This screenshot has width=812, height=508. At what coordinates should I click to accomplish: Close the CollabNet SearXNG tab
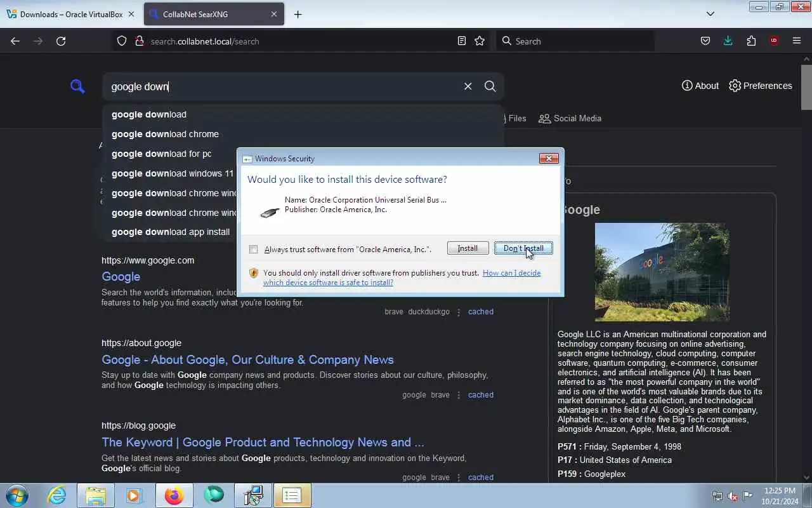pos(274,14)
